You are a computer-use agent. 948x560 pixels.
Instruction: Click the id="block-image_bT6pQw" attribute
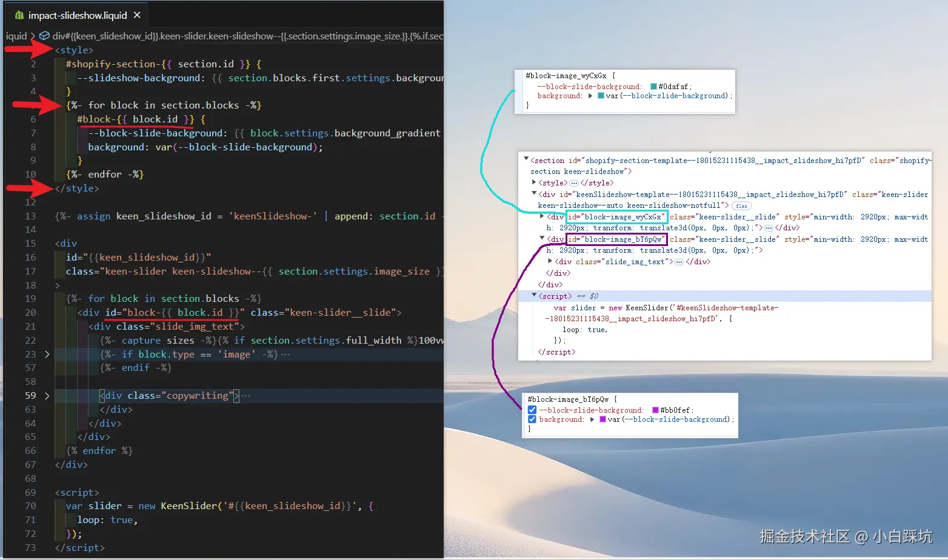(616, 239)
